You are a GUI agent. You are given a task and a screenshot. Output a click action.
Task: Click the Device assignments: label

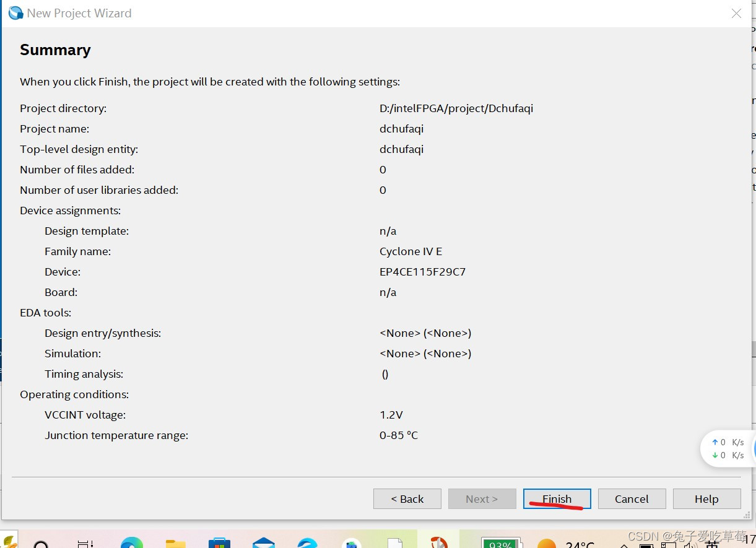point(70,211)
